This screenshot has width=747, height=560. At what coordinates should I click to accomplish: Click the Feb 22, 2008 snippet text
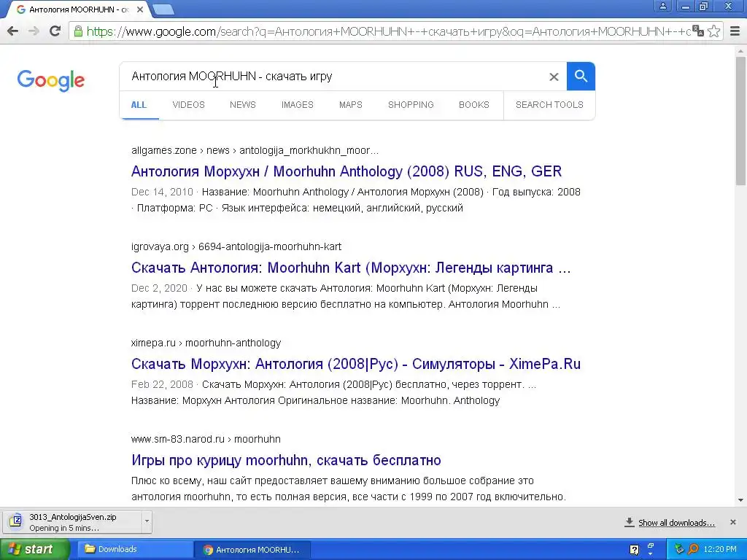pos(162,384)
